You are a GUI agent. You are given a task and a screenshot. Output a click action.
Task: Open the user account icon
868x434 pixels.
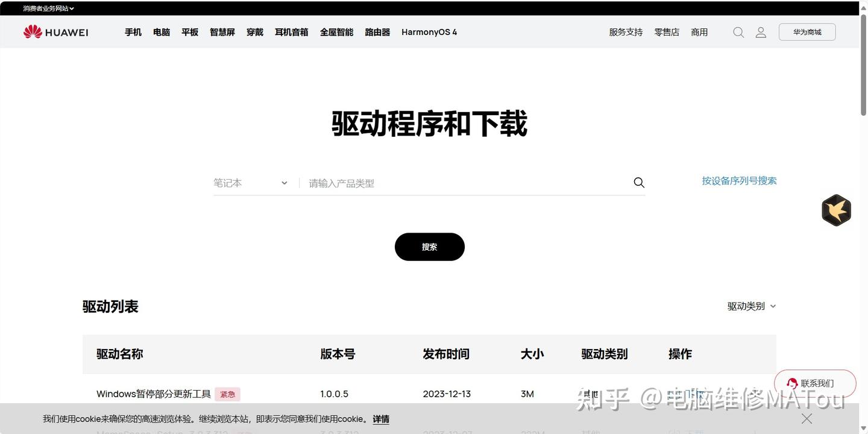click(761, 33)
